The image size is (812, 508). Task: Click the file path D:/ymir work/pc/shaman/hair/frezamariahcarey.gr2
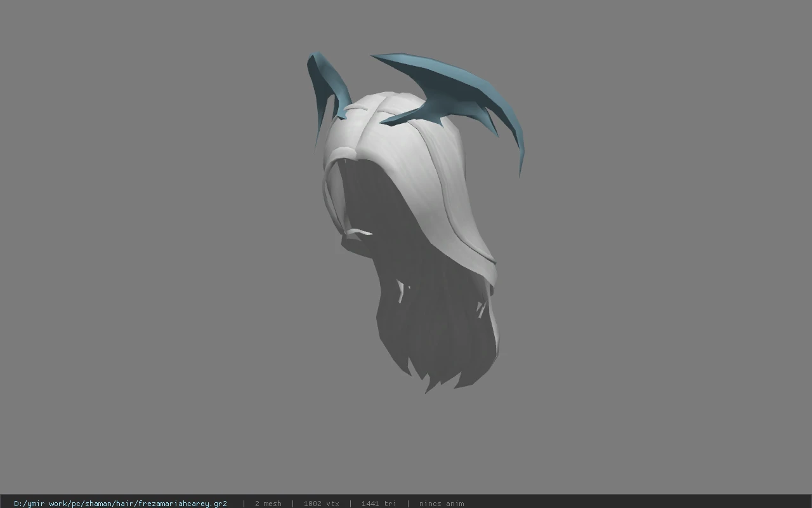(x=121, y=504)
